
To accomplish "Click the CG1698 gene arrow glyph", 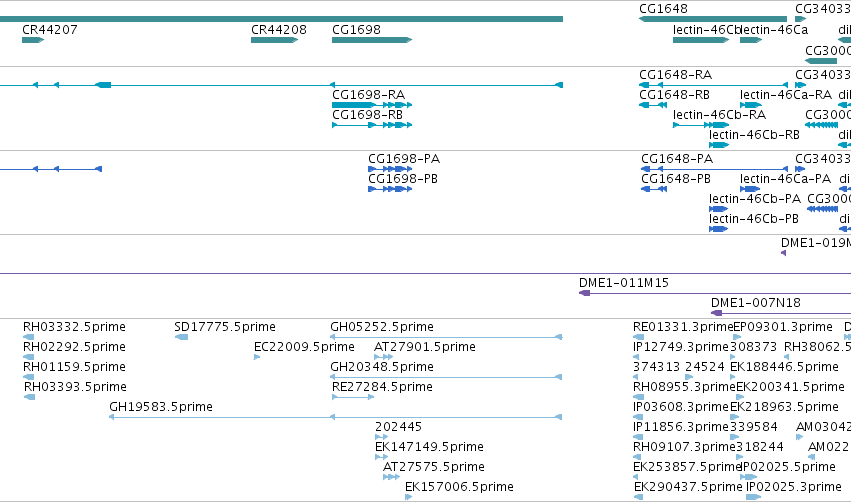I will [372, 40].
